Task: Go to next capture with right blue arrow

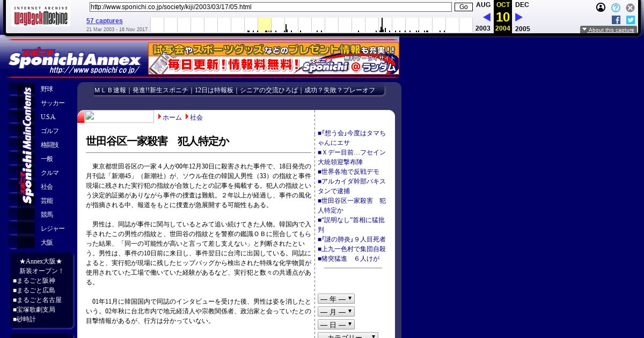Action: click(x=519, y=17)
